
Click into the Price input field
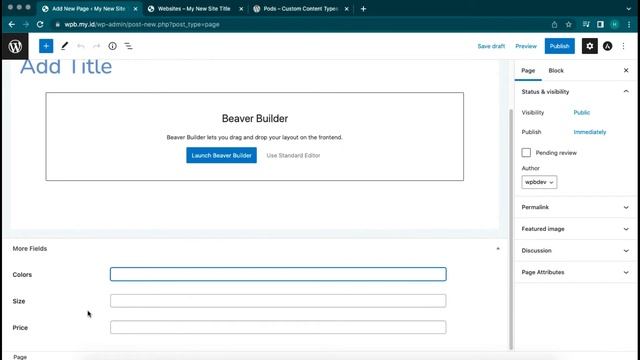(278, 327)
